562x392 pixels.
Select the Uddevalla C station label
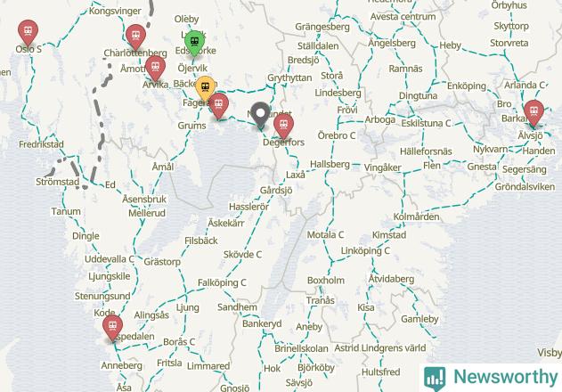[x=110, y=259]
